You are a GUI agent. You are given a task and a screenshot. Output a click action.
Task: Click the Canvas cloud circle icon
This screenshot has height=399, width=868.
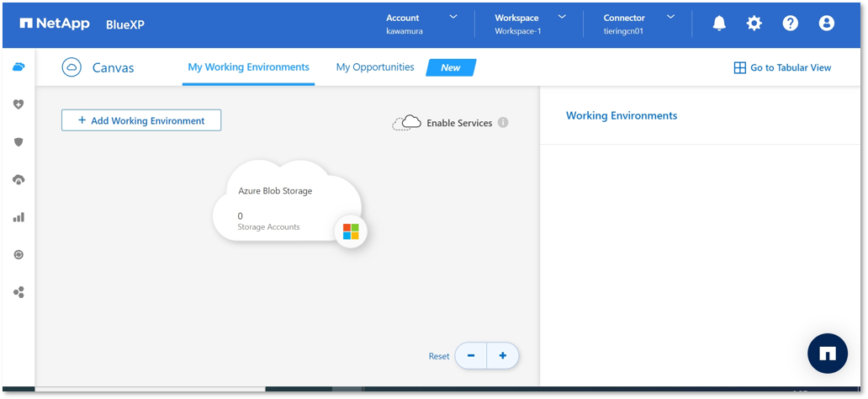[72, 67]
